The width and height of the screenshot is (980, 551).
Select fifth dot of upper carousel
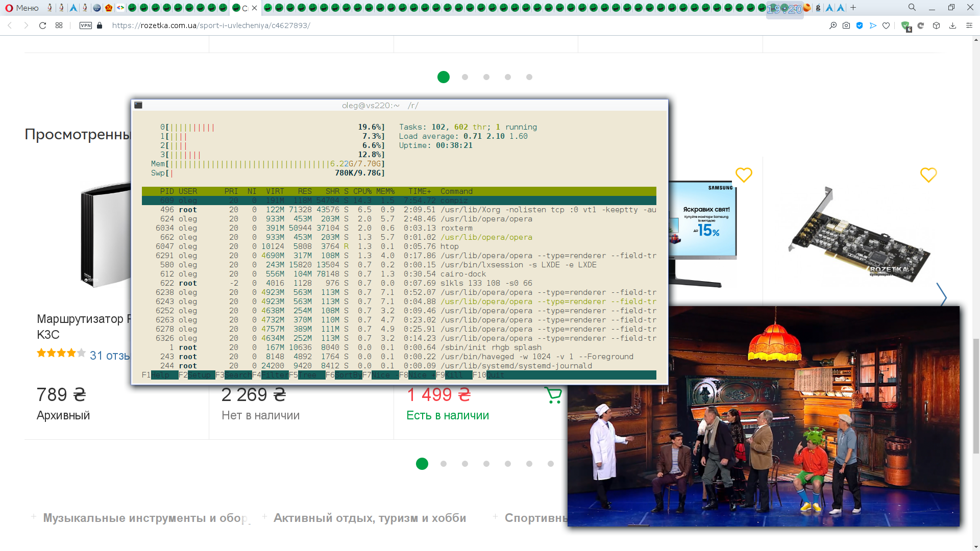pyautogui.click(x=529, y=77)
